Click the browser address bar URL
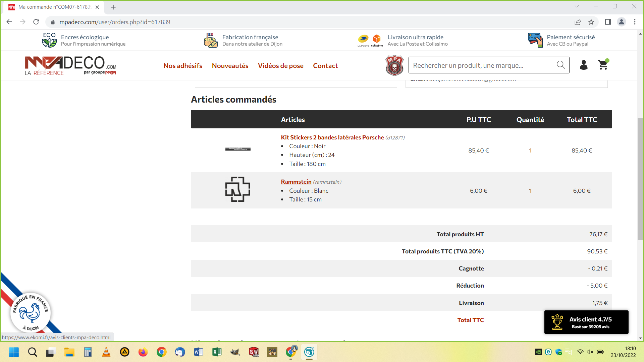This screenshot has height=362, width=644. 115,22
